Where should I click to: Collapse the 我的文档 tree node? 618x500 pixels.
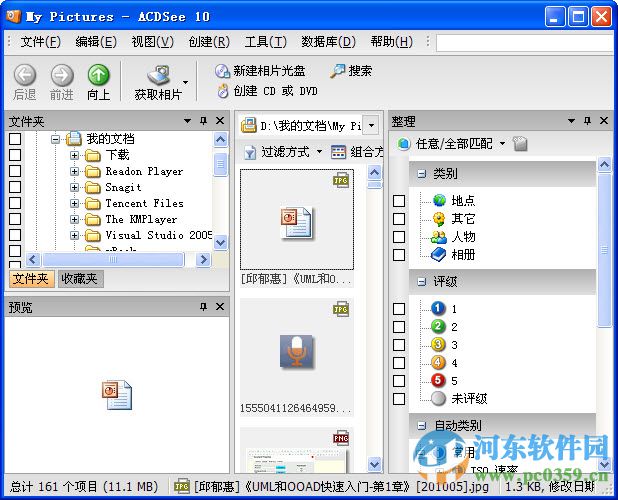56,139
